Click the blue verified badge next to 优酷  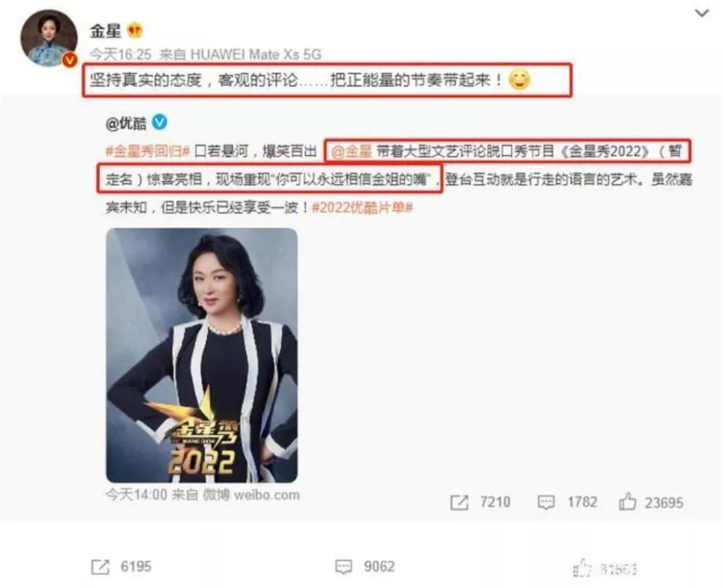[x=160, y=122]
